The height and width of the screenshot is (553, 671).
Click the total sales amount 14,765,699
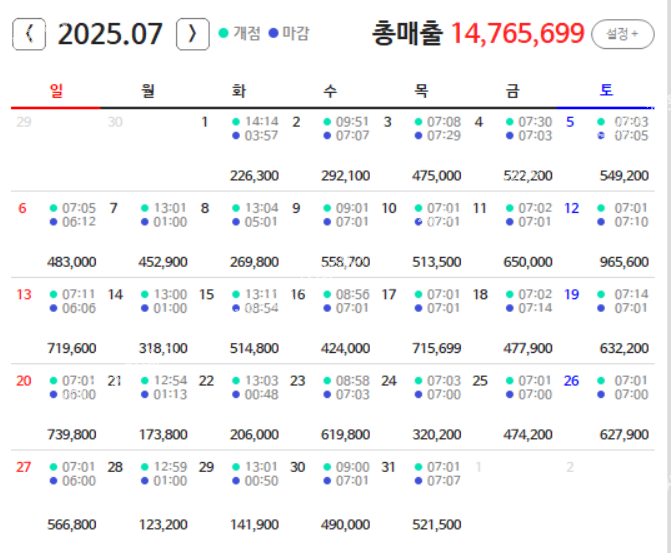coord(517,34)
